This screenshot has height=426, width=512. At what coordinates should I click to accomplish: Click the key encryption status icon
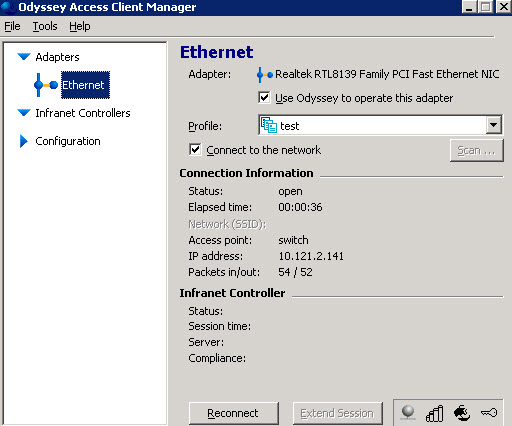tap(489, 413)
